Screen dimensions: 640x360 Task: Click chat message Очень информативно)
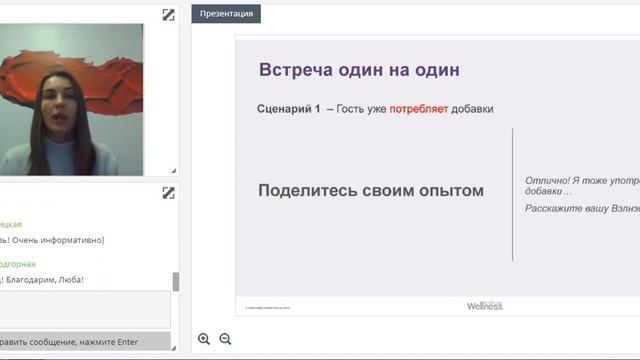point(58,240)
